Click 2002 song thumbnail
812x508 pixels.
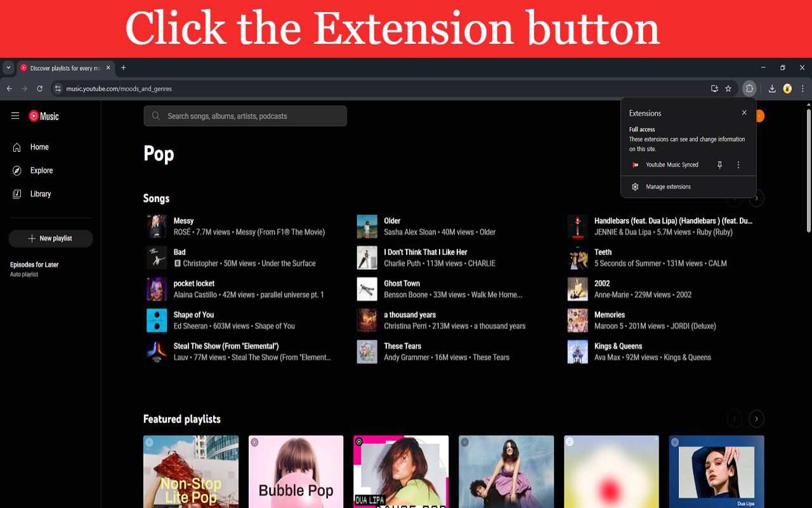[577, 289]
